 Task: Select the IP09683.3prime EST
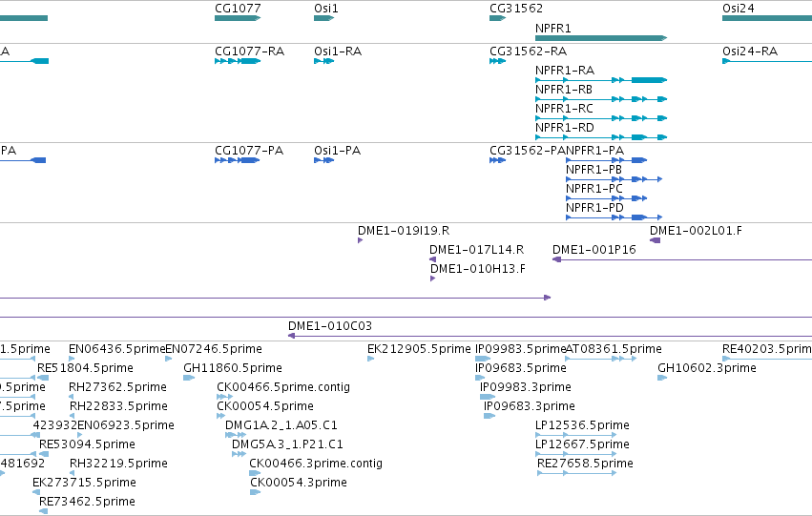(489, 416)
